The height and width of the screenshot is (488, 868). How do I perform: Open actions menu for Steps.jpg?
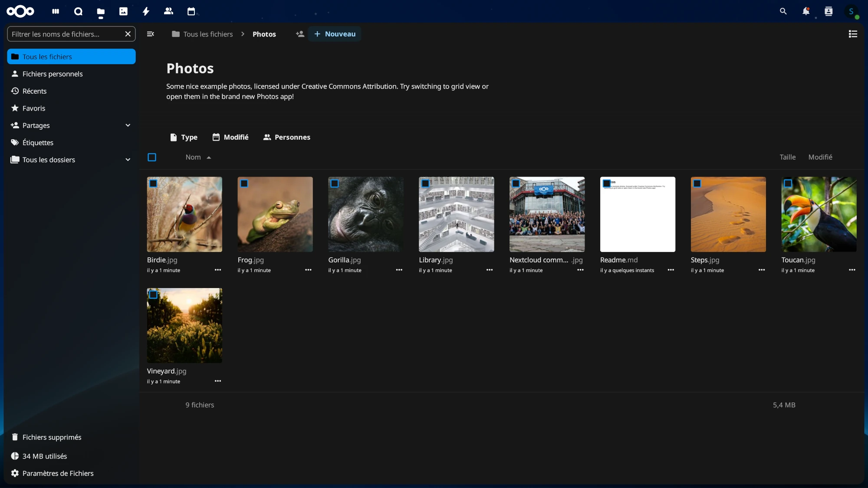[x=762, y=270]
